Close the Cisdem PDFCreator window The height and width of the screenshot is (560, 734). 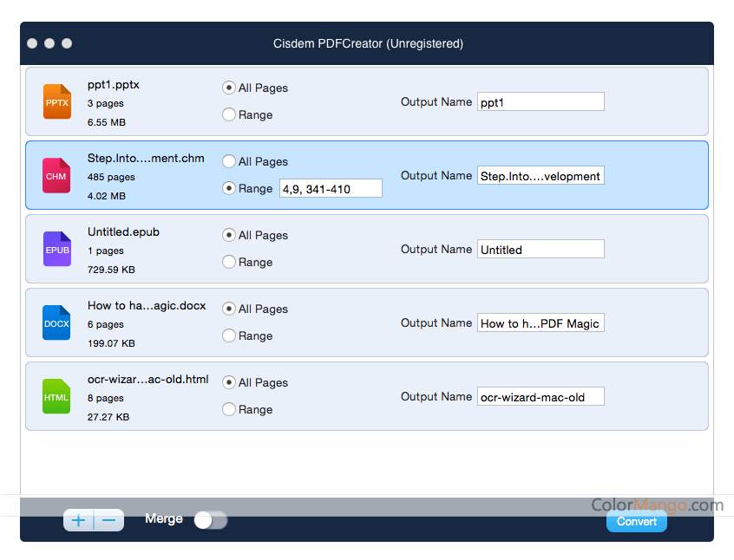pos(32,43)
